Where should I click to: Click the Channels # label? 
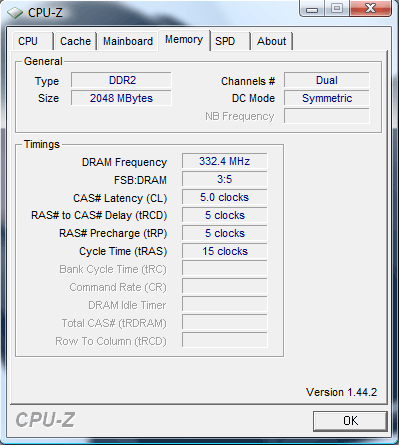(x=248, y=81)
